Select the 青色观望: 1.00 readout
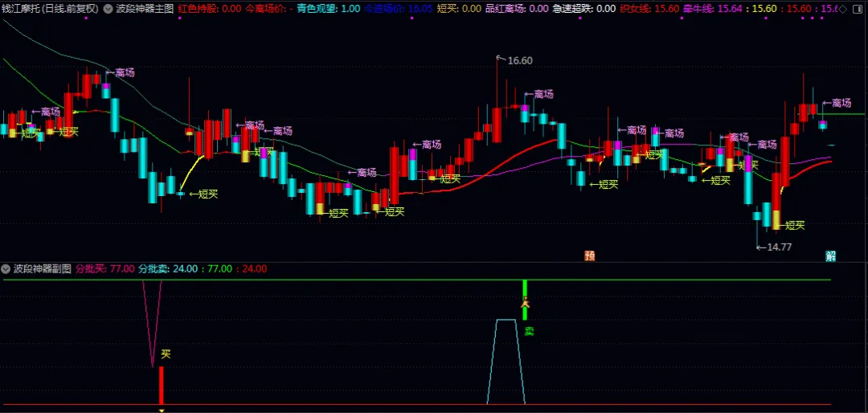Viewport: 868px width, 413px height. point(328,9)
